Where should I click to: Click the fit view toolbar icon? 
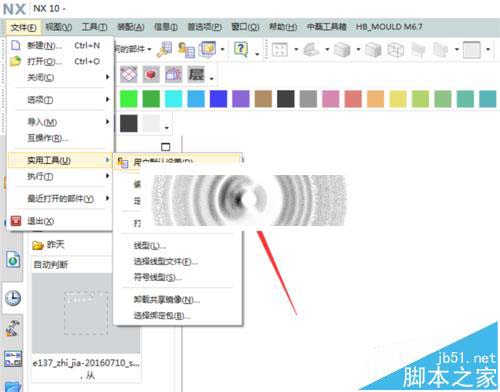pyautogui.click(x=279, y=50)
